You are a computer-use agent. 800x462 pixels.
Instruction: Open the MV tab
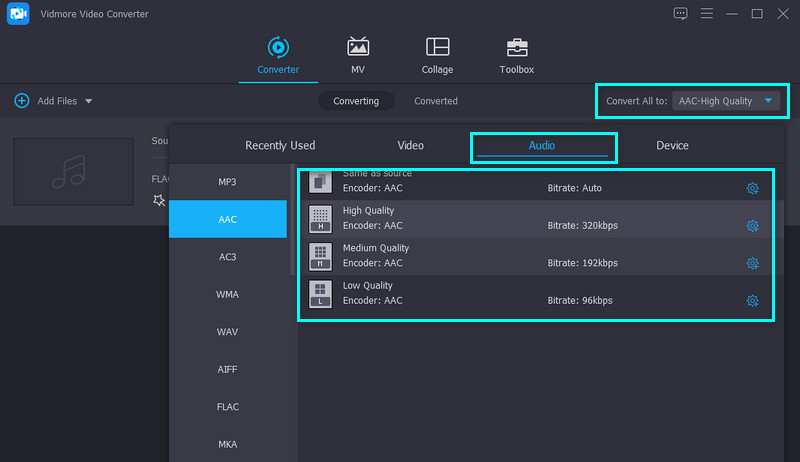(357, 56)
